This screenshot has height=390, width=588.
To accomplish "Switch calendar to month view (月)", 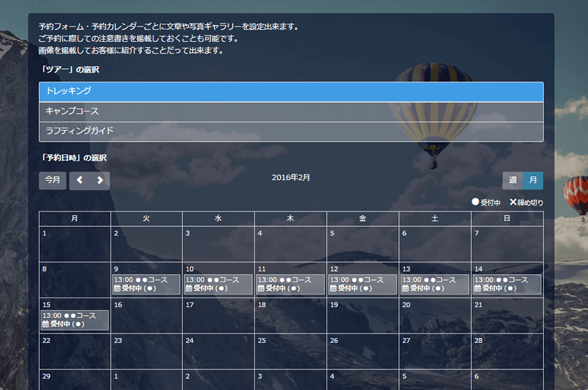I will coord(534,181).
